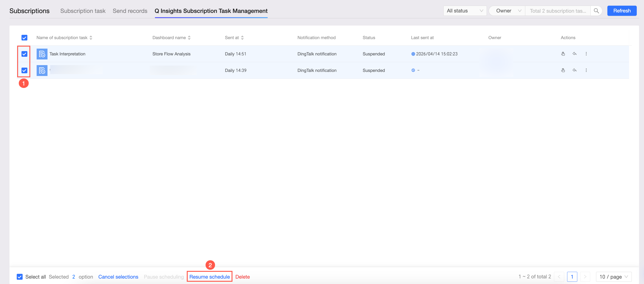Screen dimensions: 644x284
Task: Click the 2026/04/14 15:02:23 timestamp
Action: (x=437, y=54)
